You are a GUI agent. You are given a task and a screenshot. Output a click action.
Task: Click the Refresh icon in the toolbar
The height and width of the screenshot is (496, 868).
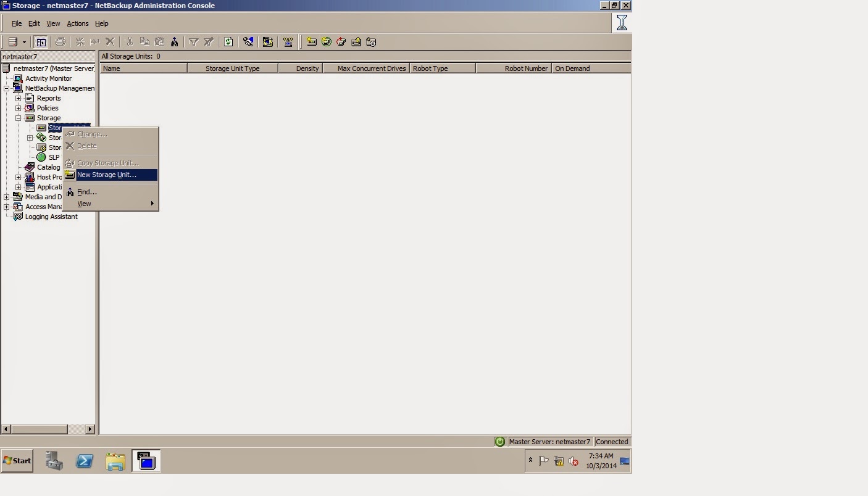228,41
